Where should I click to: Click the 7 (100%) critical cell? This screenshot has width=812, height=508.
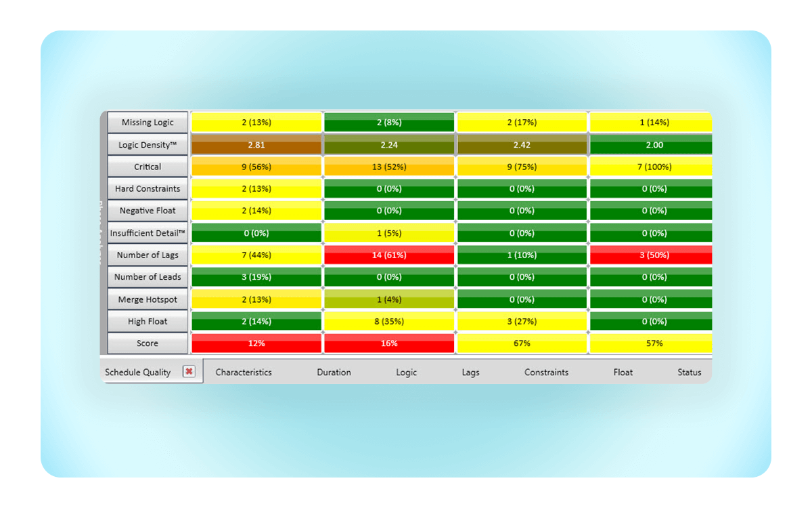[650, 167]
